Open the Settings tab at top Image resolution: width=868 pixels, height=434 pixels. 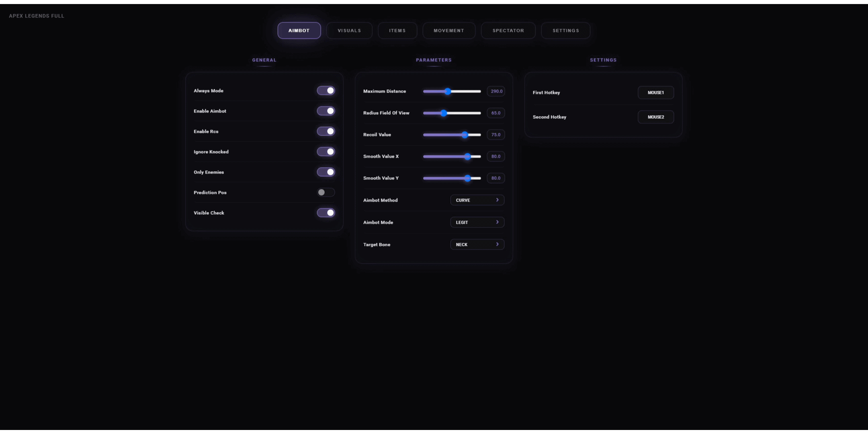pyautogui.click(x=565, y=31)
